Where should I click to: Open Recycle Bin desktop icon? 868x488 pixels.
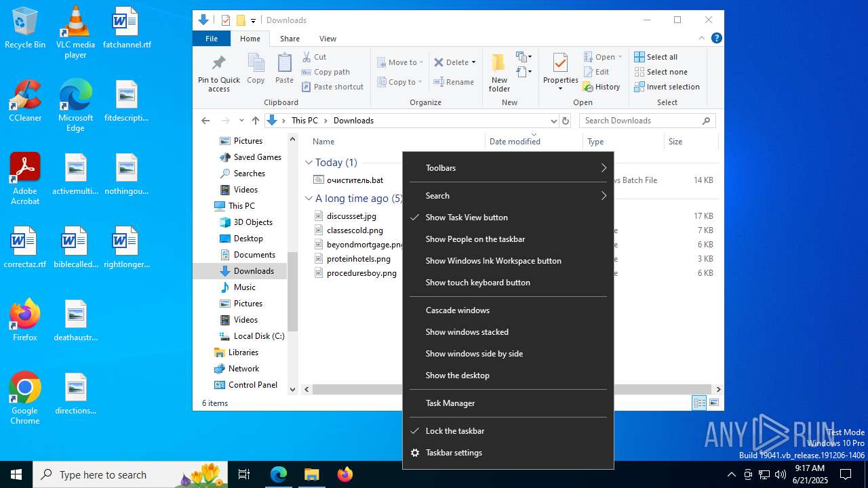[x=25, y=28]
